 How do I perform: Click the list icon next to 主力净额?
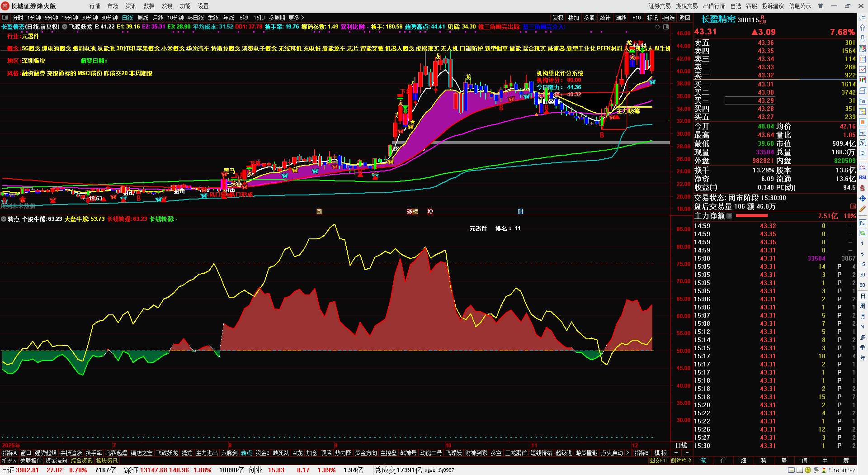729,216
